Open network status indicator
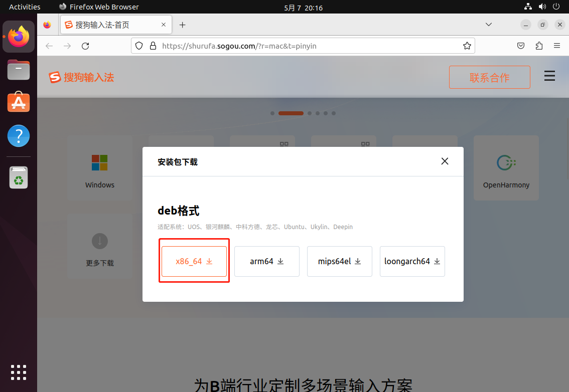 point(528,7)
